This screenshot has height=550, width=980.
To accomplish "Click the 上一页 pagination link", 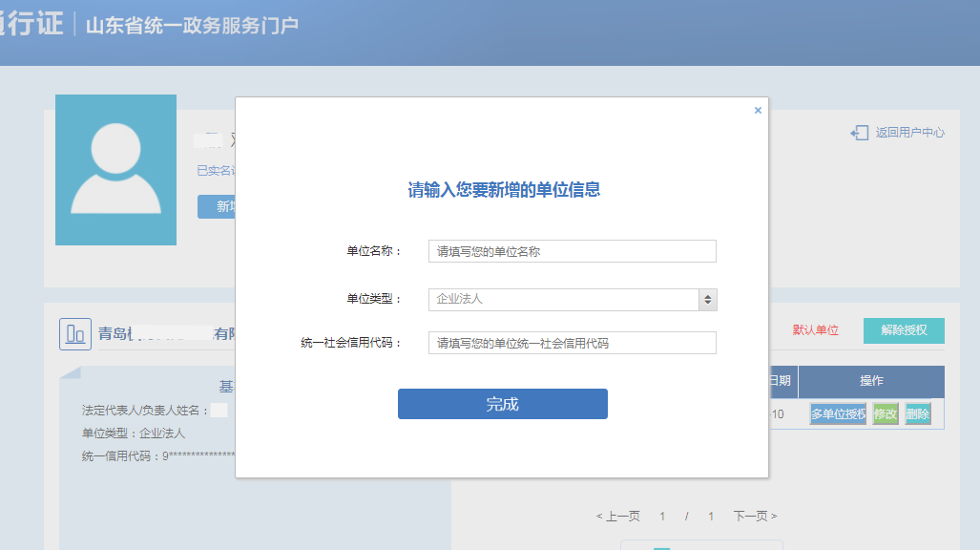I will tap(618, 515).
